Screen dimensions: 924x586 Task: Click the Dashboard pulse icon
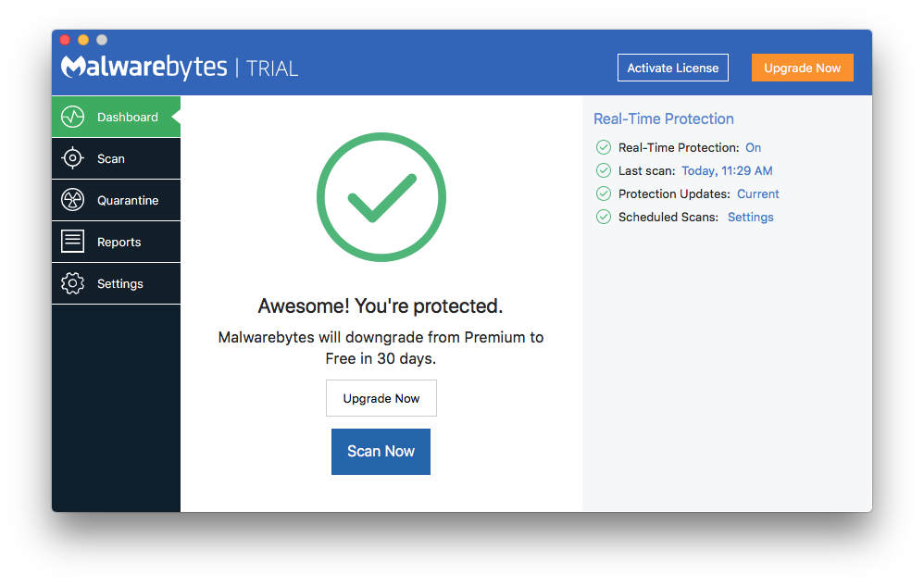coord(72,117)
